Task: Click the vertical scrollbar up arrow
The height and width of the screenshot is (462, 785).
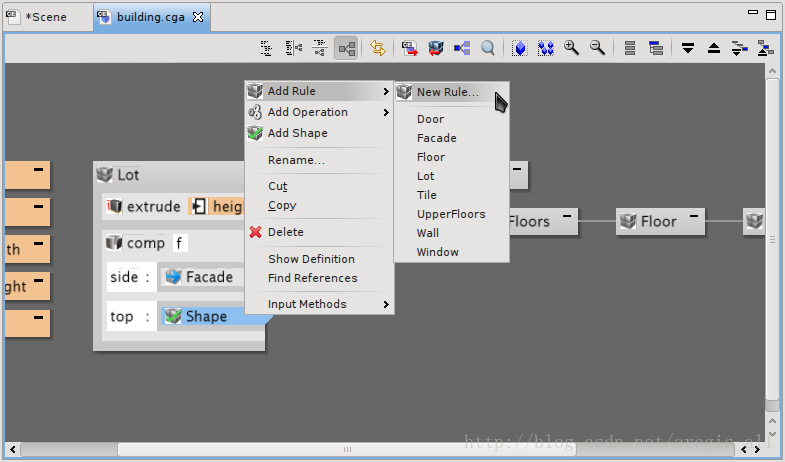Action: [x=772, y=71]
